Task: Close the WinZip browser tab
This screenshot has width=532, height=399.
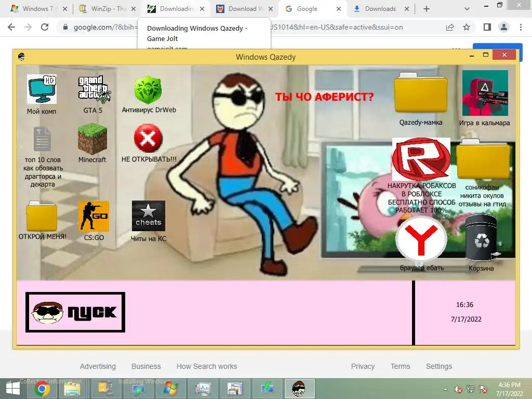Action: point(134,9)
